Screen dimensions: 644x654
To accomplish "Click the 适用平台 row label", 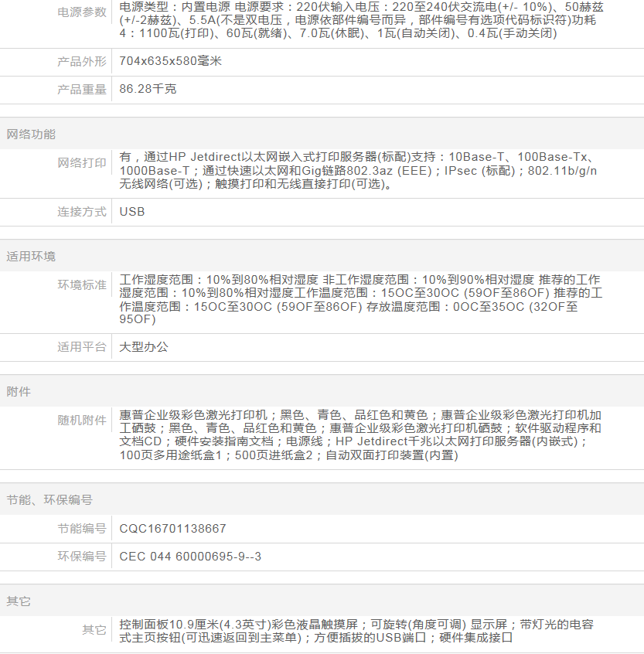I will 82,347.
